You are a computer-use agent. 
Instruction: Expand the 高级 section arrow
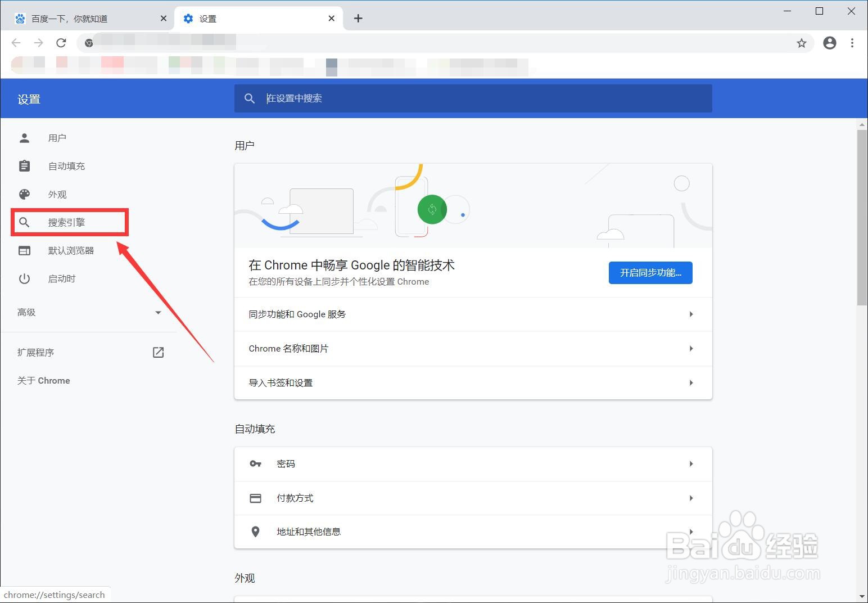tap(158, 313)
